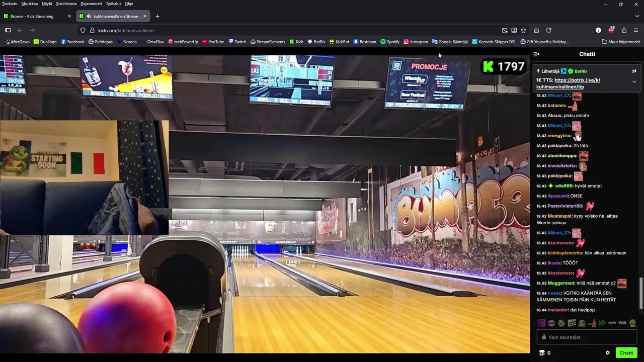Hide the pinned BotRix message

tap(634, 71)
